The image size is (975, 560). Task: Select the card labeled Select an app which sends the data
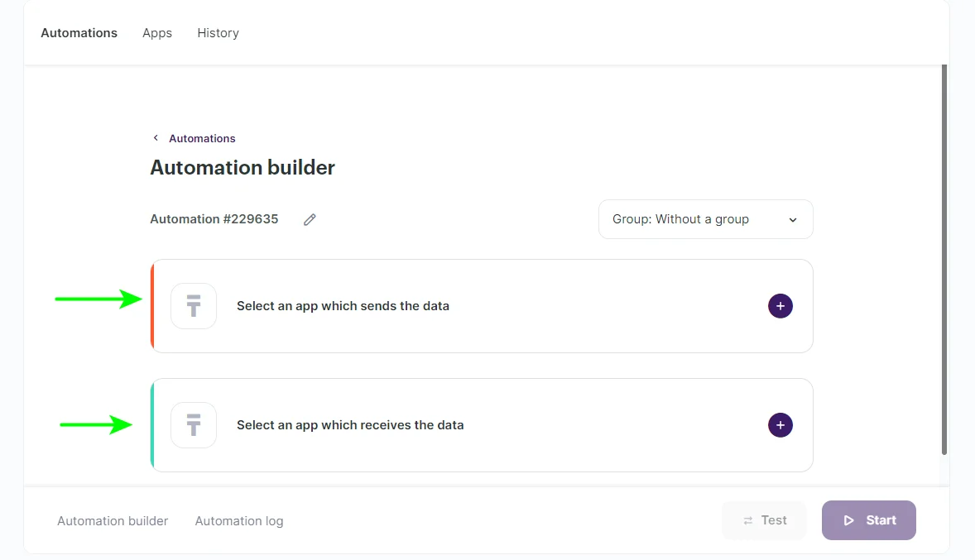pyautogui.click(x=482, y=306)
